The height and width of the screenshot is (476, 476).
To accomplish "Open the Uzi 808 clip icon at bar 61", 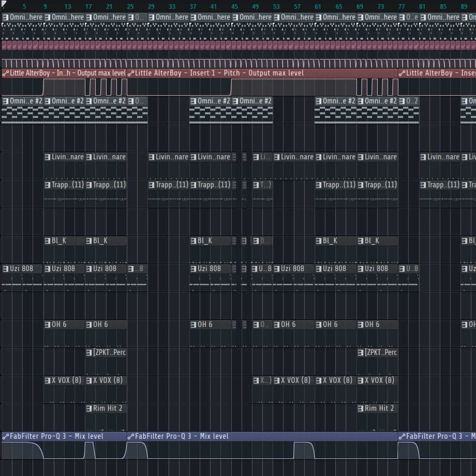I will (x=318, y=269).
